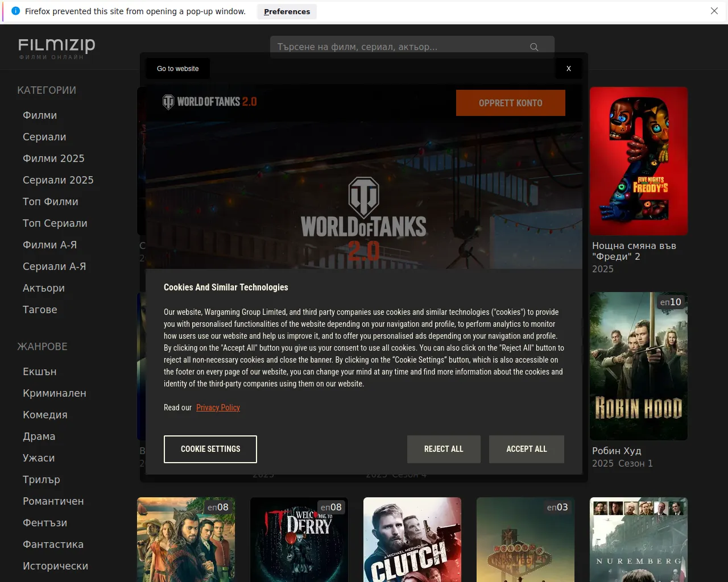Screen dimensions: 728x582
Task: Dismiss the Firefox pop-up notification bar
Action: pyautogui.click(x=714, y=11)
